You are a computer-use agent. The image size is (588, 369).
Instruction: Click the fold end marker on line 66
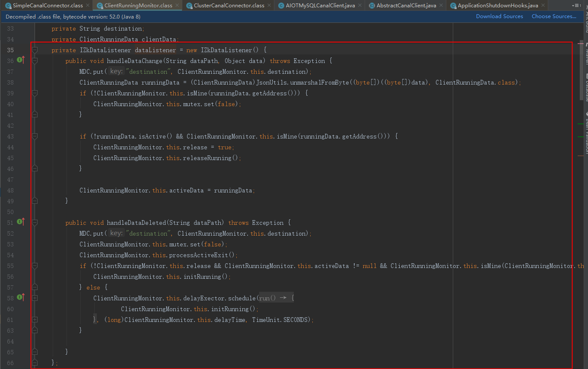pos(35,363)
